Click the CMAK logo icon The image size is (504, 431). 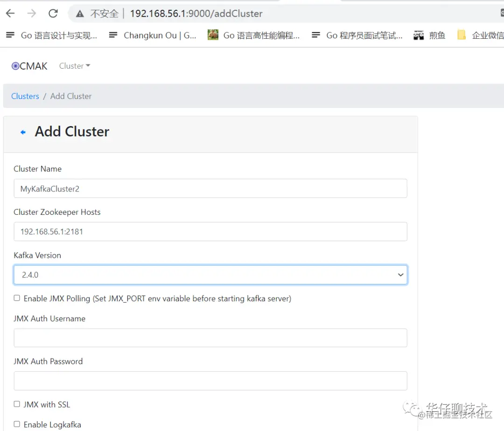(15, 66)
